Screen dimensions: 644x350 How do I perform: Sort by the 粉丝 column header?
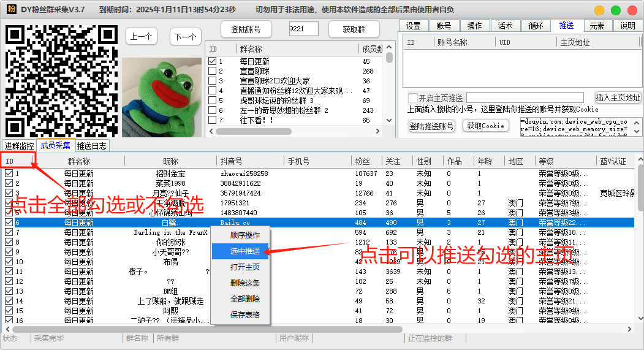click(x=362, y=161)
